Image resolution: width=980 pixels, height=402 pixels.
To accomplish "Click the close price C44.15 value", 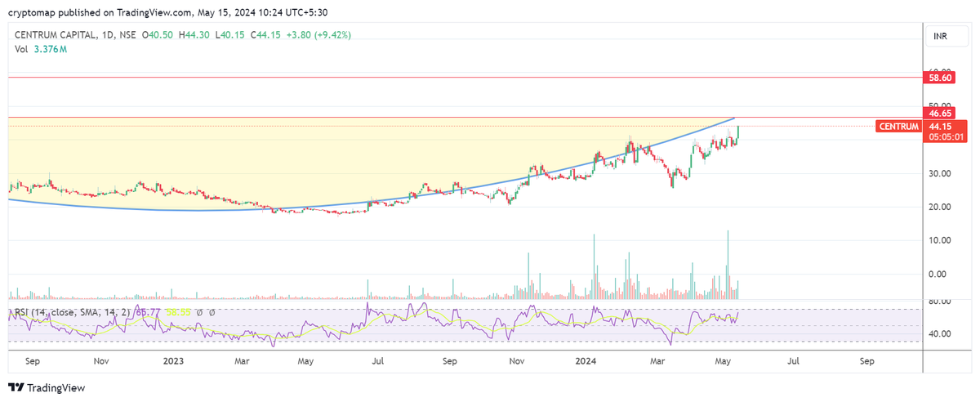I will pos(265,35).
